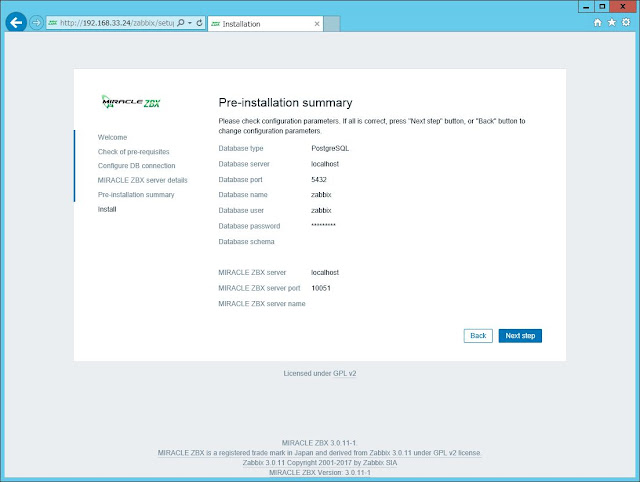Click the Database name zabbix value
This screenshot has width=640, height=482.
coord(321,195)
